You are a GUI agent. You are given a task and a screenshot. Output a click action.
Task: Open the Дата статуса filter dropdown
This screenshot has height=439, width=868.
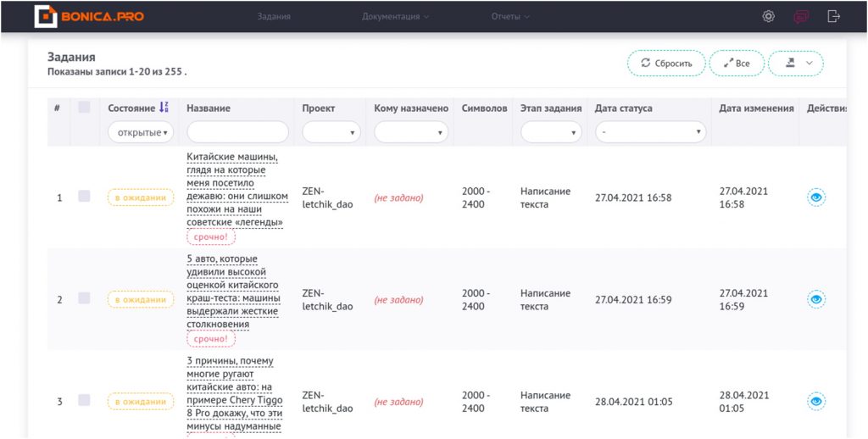point(650,132)
